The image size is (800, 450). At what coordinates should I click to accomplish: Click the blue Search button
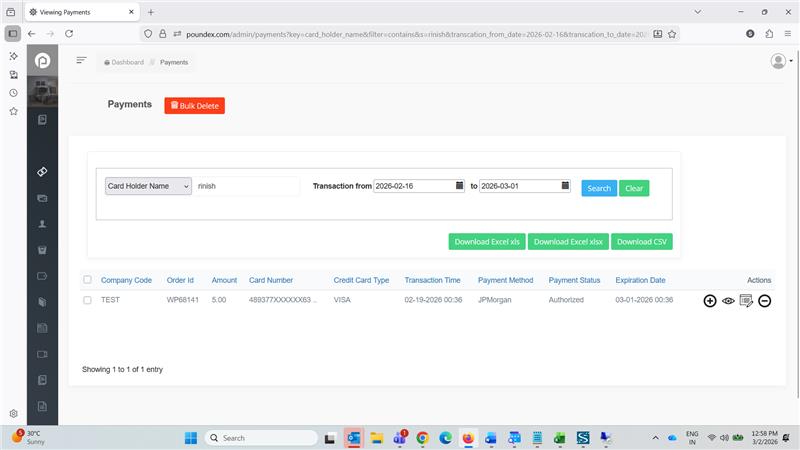[x=599, y=188]
